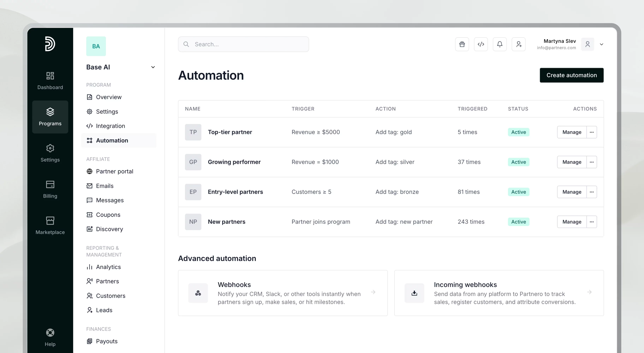Open the Incoming webhooks card
This screenshot has height=353, width=644.
click(499, 293)
